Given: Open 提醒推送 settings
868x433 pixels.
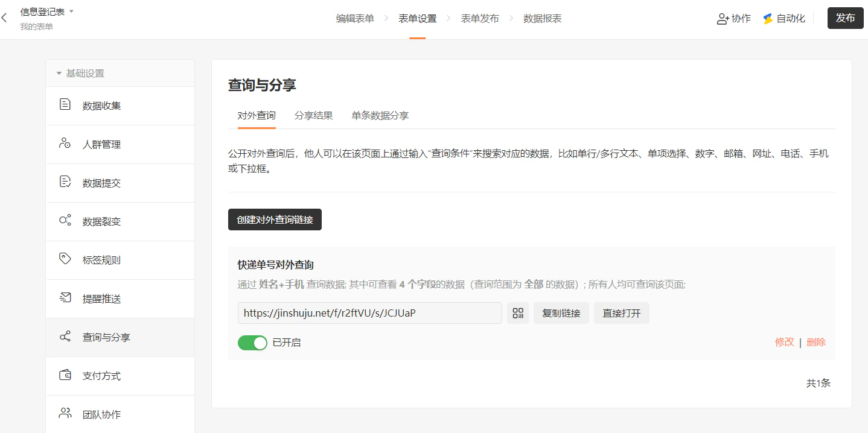Looking at the screenshot, I should (120, 299).
